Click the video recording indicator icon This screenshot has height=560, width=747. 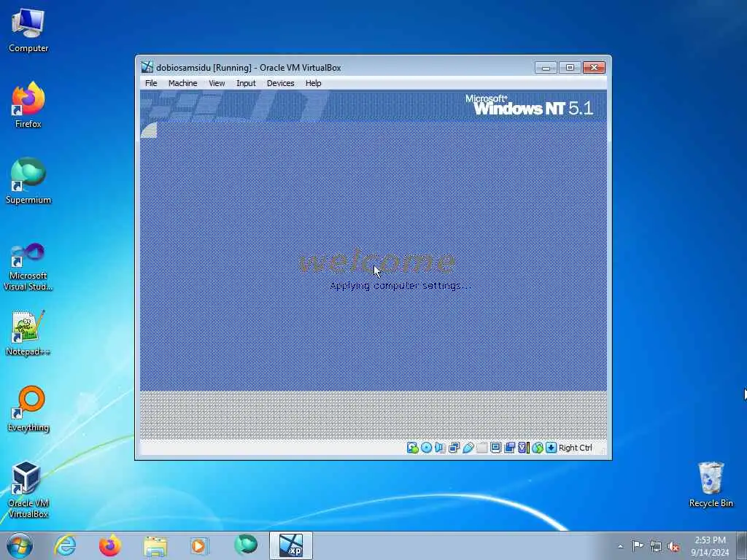[x=509, y=448]
